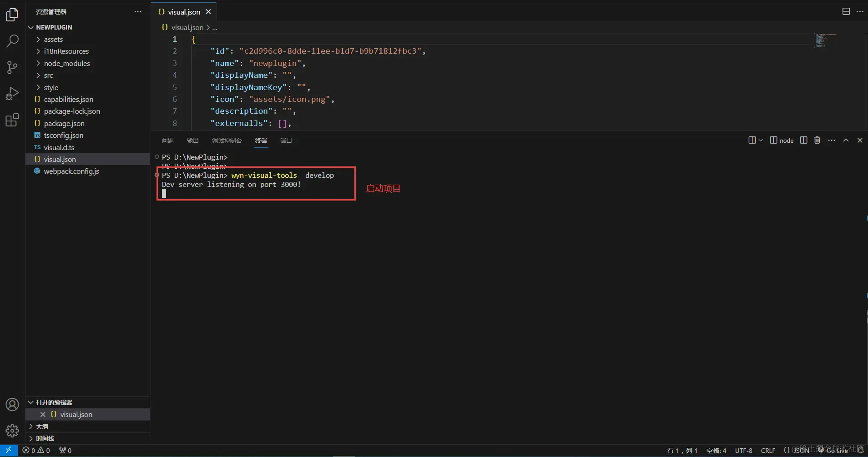This screenshot has width=868, height=457.
Task: Open the Source Control view icon
Action: [x=12, y=68]
